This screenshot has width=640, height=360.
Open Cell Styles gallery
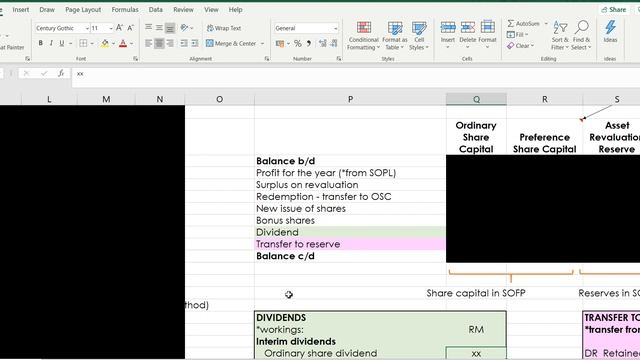coord(419,36)
